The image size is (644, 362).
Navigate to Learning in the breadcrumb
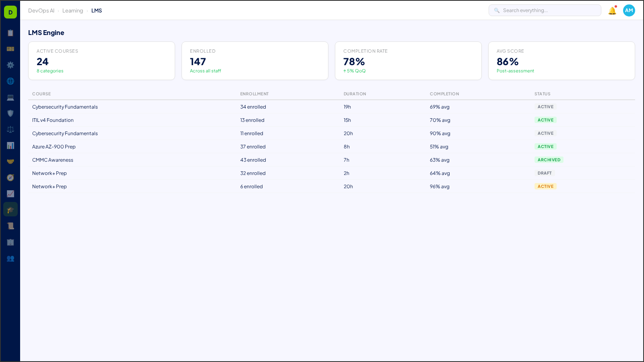(x=73, y=10)
